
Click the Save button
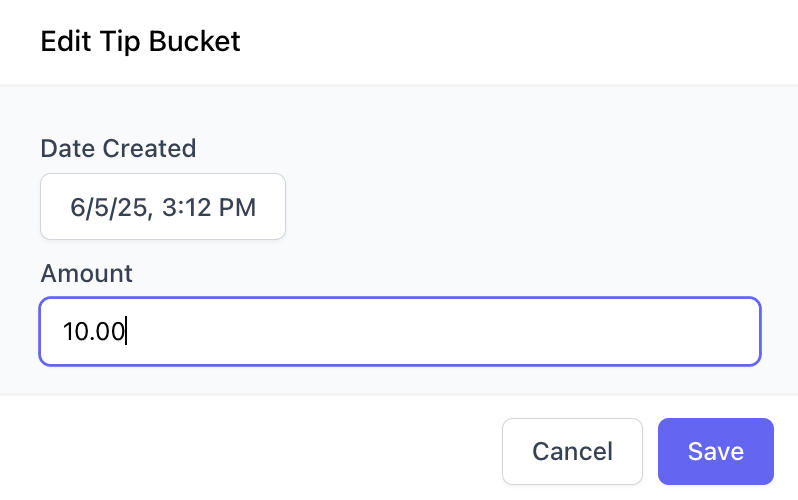point(715,451)
